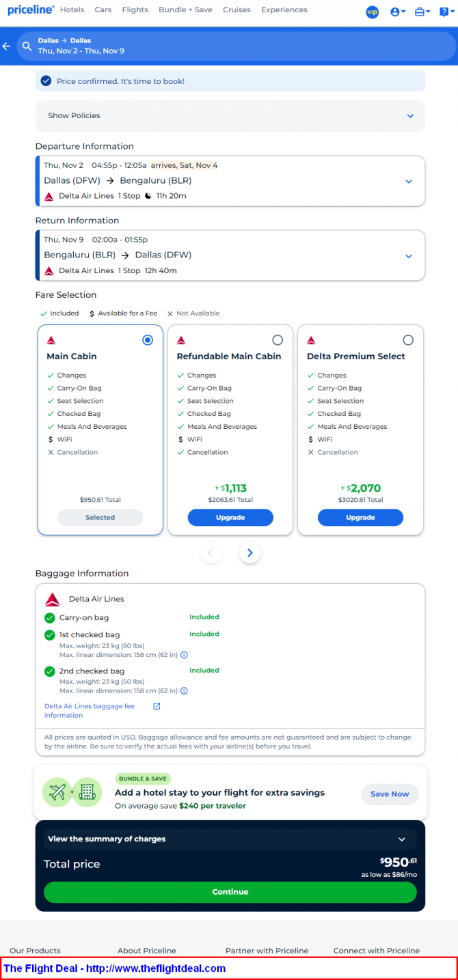Show next fare options with right arrow
The width and height of the screenshot is (458, 980).
coord(250,553)
